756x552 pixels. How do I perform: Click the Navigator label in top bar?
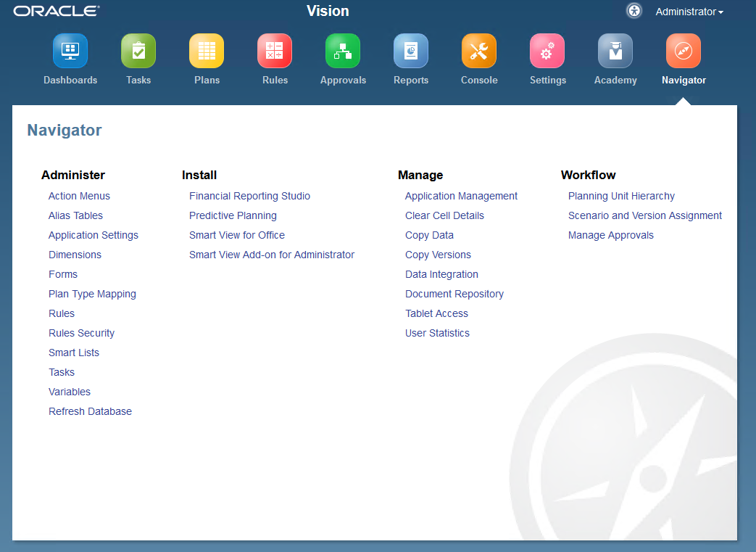coord(684,81)
